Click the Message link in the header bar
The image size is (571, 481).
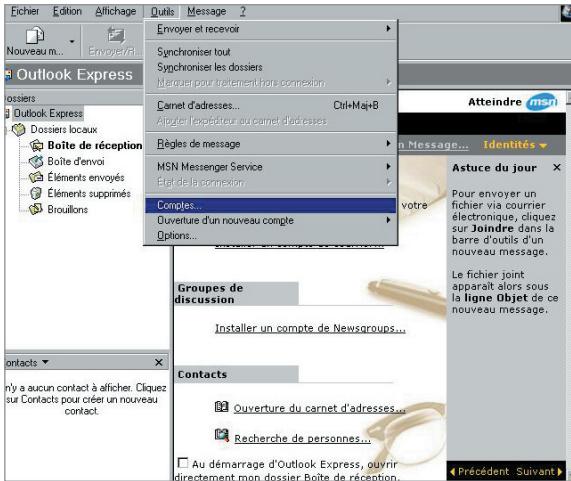(x=433, y=145)
